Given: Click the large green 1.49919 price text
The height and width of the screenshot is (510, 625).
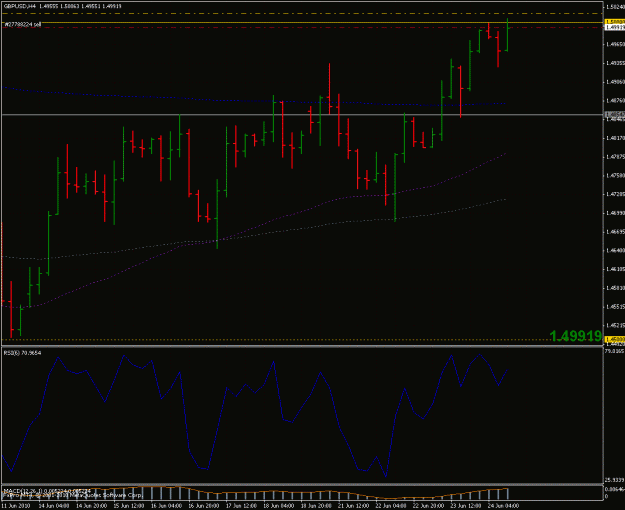Looking at the screenshot, I should pos(575,336).
